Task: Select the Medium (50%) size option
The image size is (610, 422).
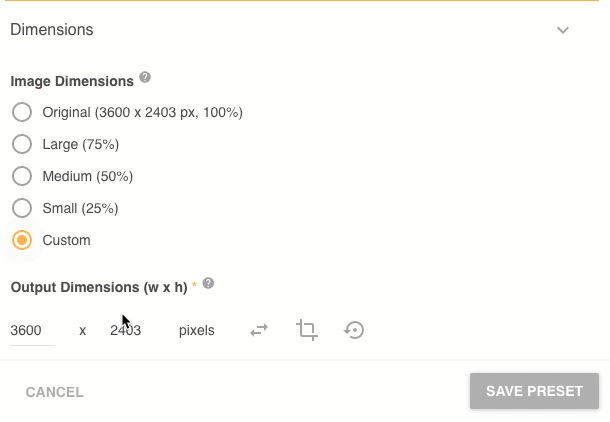Action: tap(22, 176)
